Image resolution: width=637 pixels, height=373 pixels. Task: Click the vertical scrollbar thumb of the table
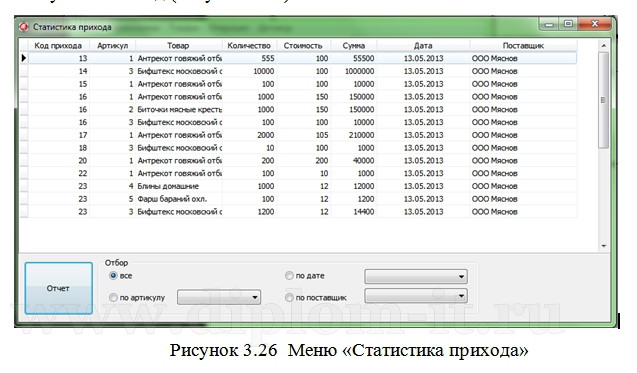tap(604, 100)
